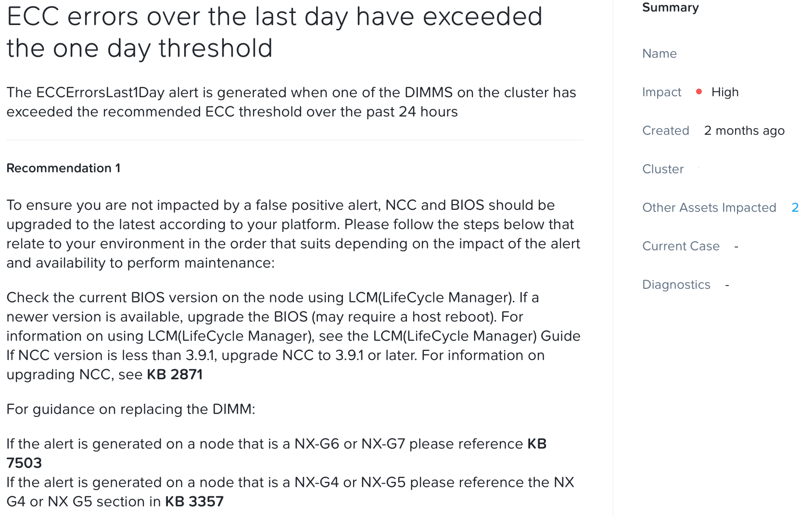This screenshot has width=812, height=516.
Task: Click the Summary panel heading
Action: pyautogui.click(x=670, y=7)
